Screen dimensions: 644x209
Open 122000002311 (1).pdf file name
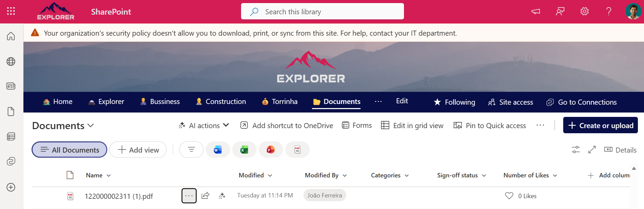coord(119,196)
